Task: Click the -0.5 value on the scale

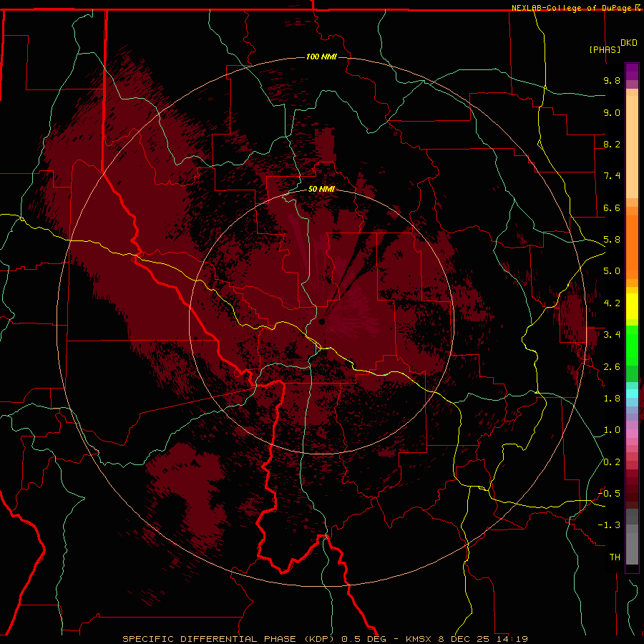Action: point(609,494)
